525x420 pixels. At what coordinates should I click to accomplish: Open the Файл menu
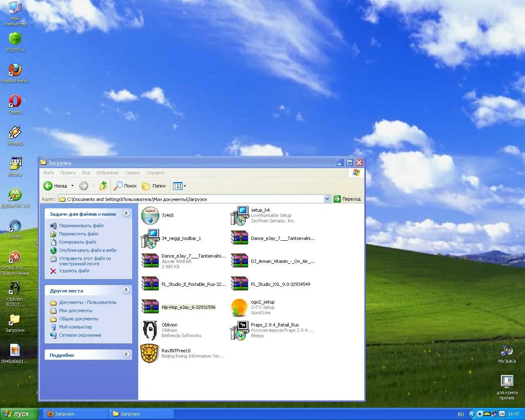click(48, 173)
